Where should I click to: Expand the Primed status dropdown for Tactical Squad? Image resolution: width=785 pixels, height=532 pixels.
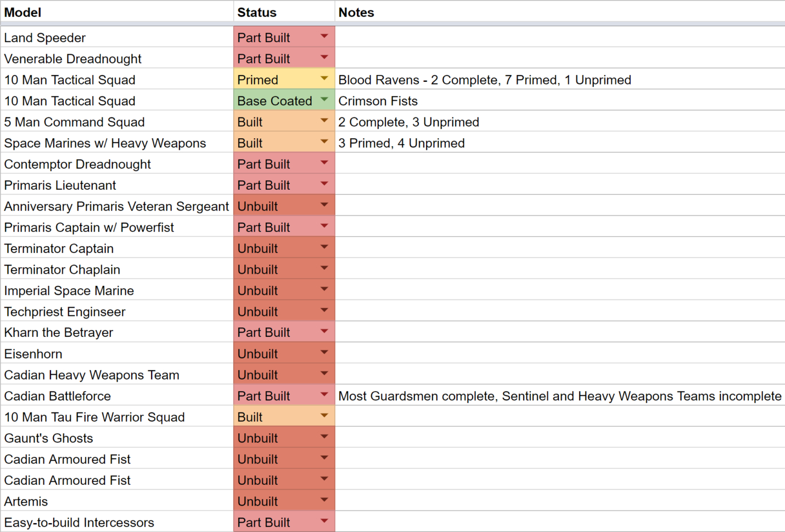324,79
